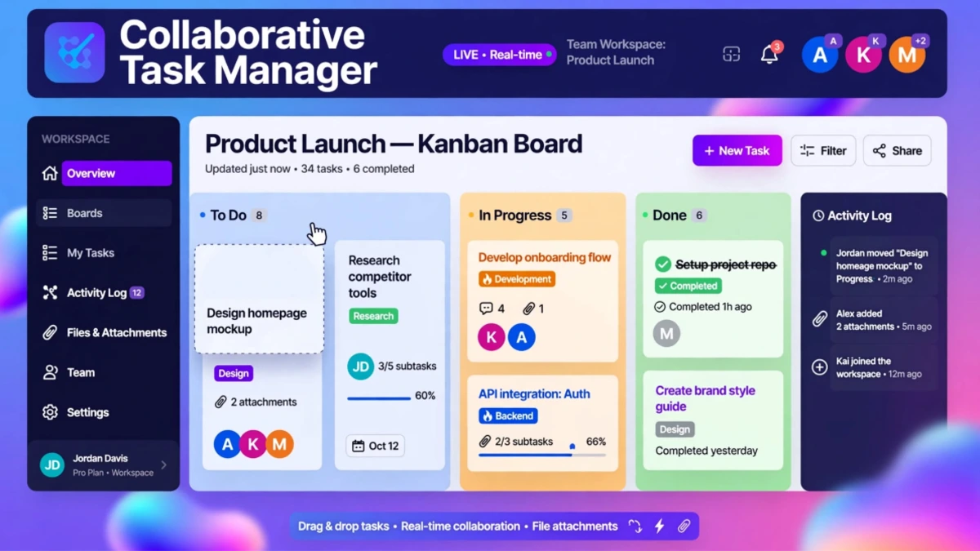Screen dimensions: 980x551
Task: Click the Activity Log sidebar icon
Action: (x=50, y=292)
